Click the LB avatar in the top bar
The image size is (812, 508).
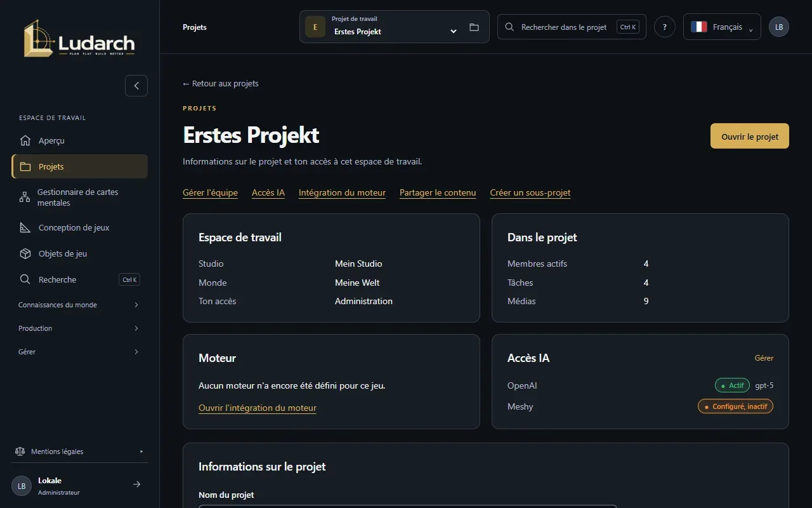tap(779, 27)
